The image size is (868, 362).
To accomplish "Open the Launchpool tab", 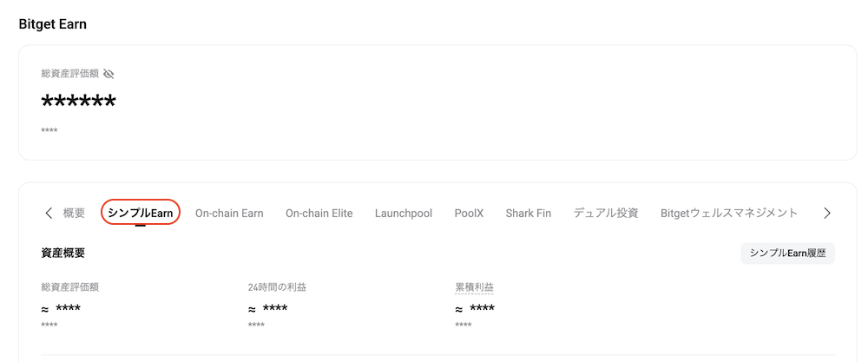I will pyautogui.click(x=404, y=213).
